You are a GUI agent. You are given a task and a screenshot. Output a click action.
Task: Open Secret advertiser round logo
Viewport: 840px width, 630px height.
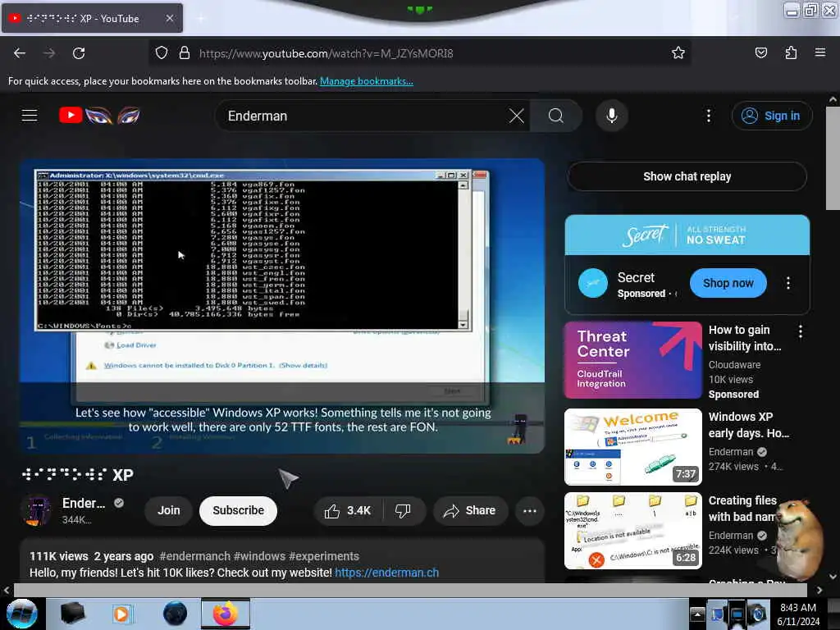593,283
